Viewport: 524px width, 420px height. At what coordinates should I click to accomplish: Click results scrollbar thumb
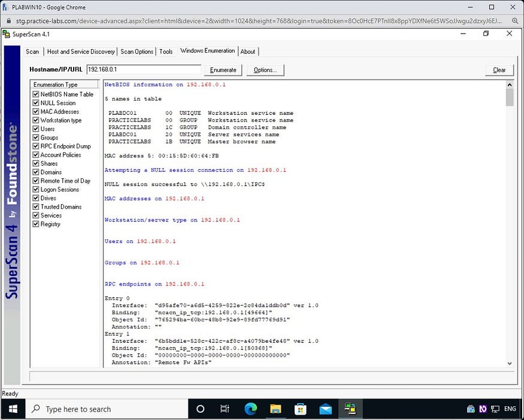pos(509,97)
